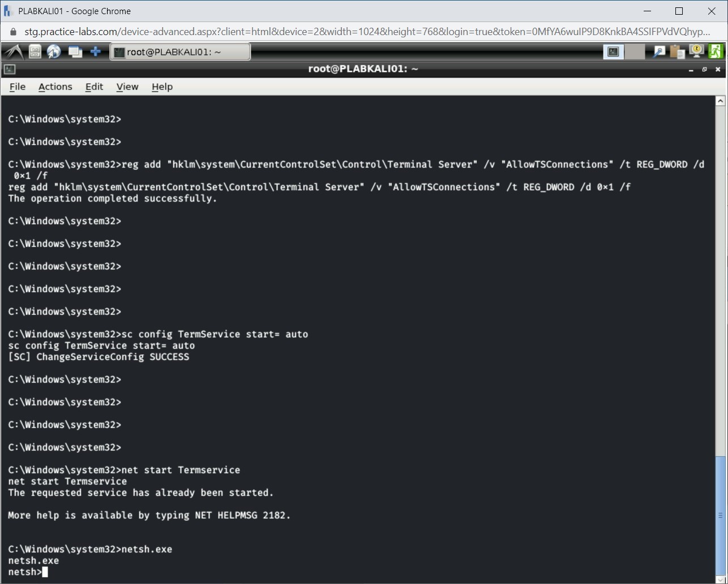This screenshot has height=584, width=728.
Task: Click the show desktop windows icon
Action: click(x=75, y=52)
